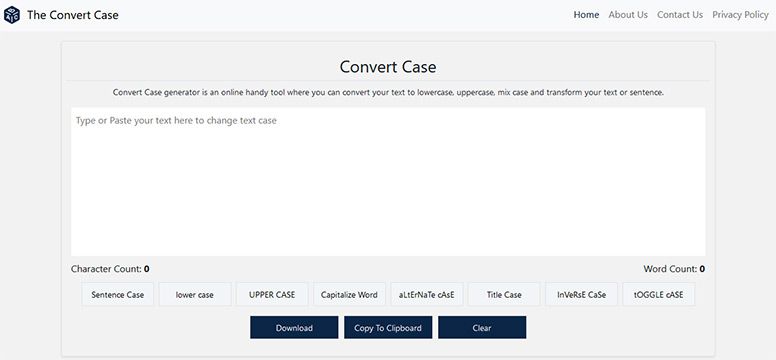Apply InVeRsE CaSe conversion
This screenshot has width=776, height=360.
pyautogui.click(x=582, y=295)
